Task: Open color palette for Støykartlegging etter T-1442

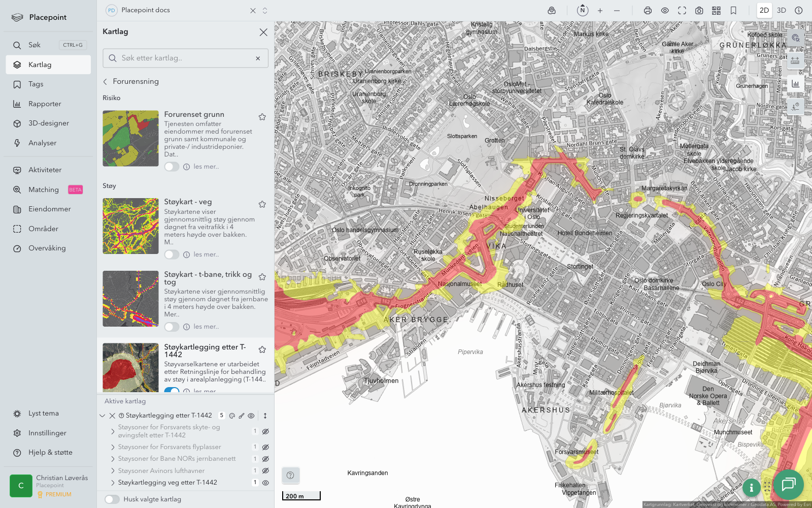Action: (232, 416)
